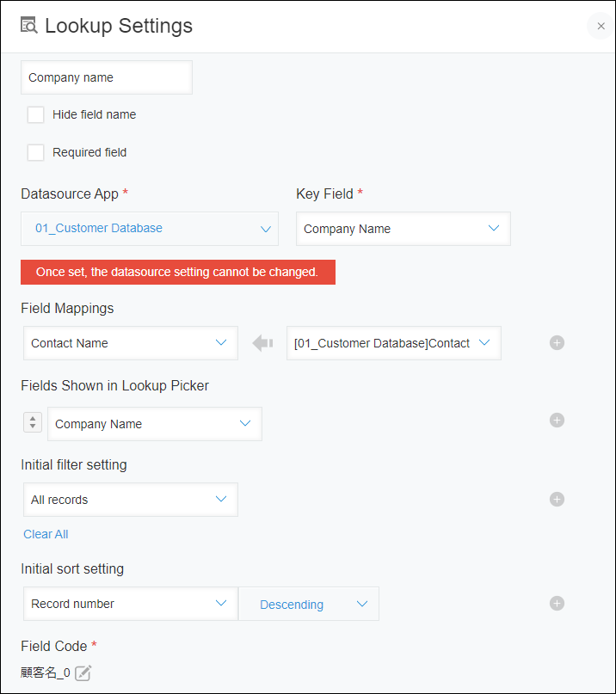Enable the Hide field name checkbox

point(35,114)
